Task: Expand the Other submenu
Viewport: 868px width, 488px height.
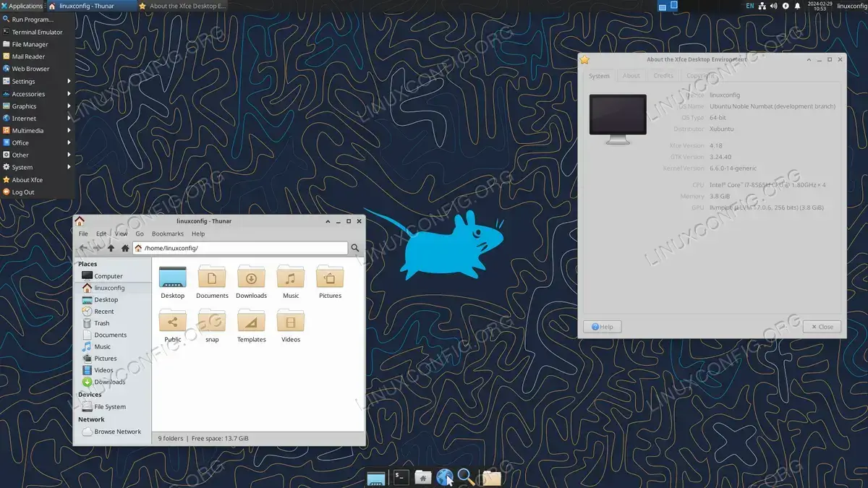Action: tap(37, 155)
